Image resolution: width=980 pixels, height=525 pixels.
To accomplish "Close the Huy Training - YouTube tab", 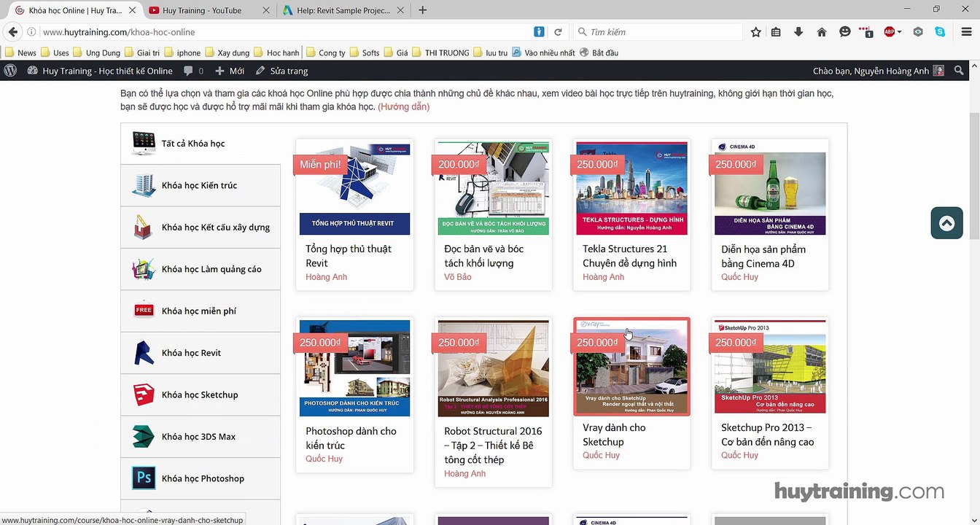I will [x=265, y=10].
